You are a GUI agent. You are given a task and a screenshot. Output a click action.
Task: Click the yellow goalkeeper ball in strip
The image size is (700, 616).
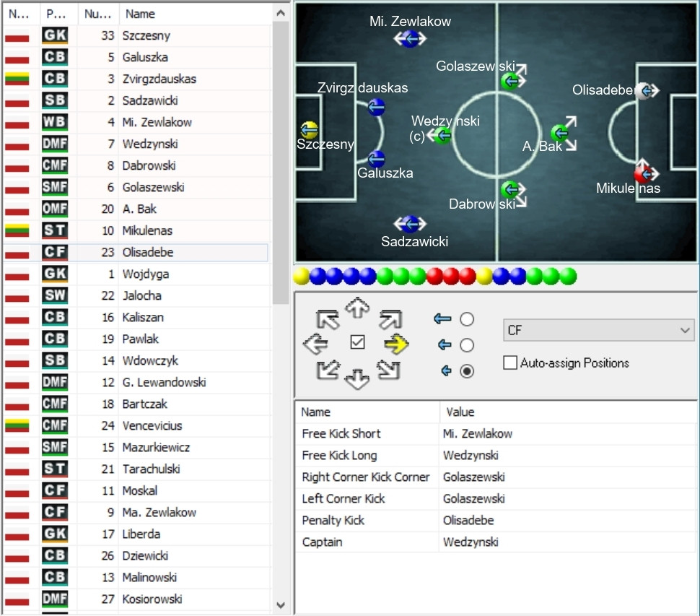click(302, 276)
